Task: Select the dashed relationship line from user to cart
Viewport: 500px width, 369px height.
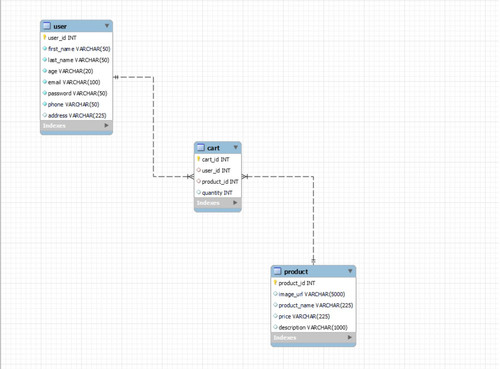Action: point(153,127)
